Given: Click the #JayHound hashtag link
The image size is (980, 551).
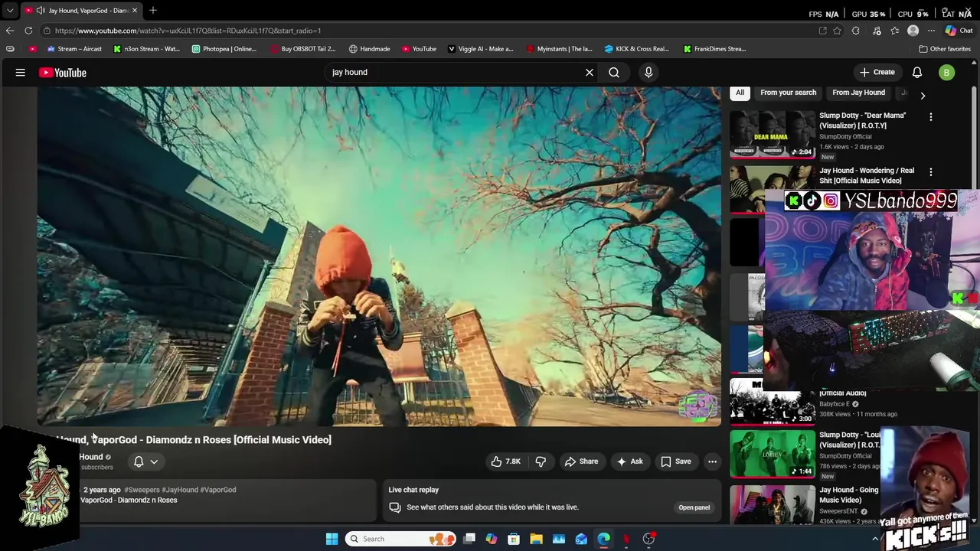Looking at the screenshot, I should coord(180,490).
